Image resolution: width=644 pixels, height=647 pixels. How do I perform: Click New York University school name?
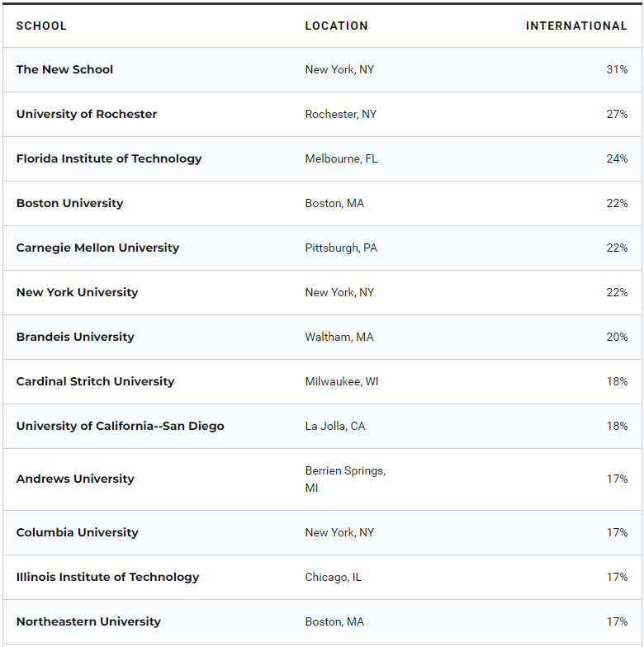click(77, 292)
